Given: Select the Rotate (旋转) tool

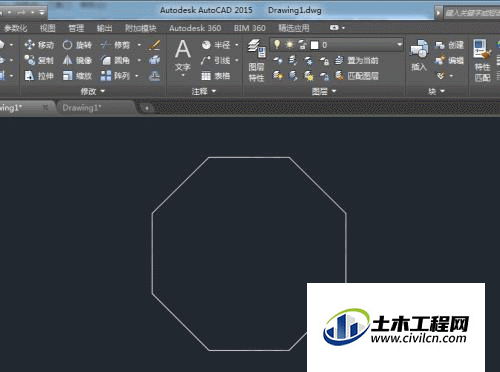Looking at the screenshot, I should [x=77, y=45].
